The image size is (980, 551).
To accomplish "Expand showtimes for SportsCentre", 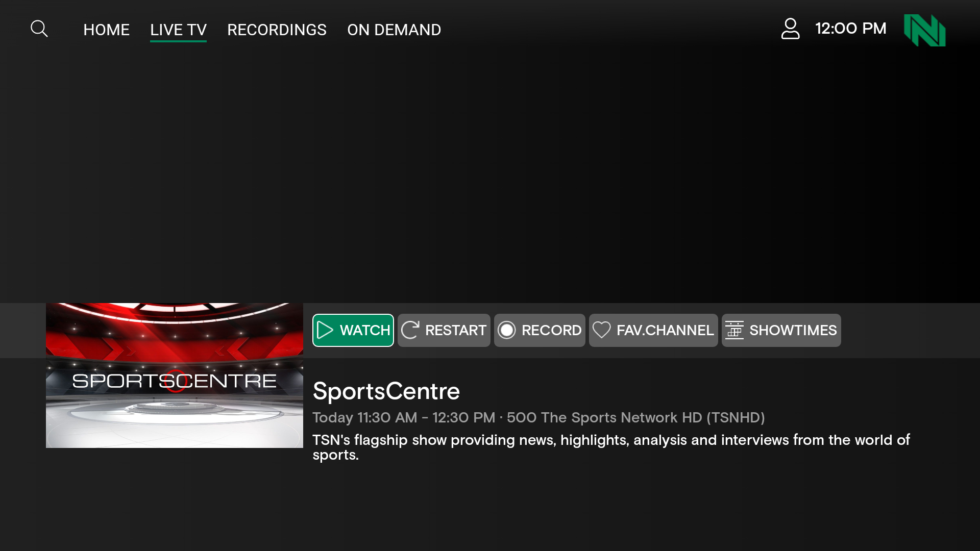I will pos(781,330).
